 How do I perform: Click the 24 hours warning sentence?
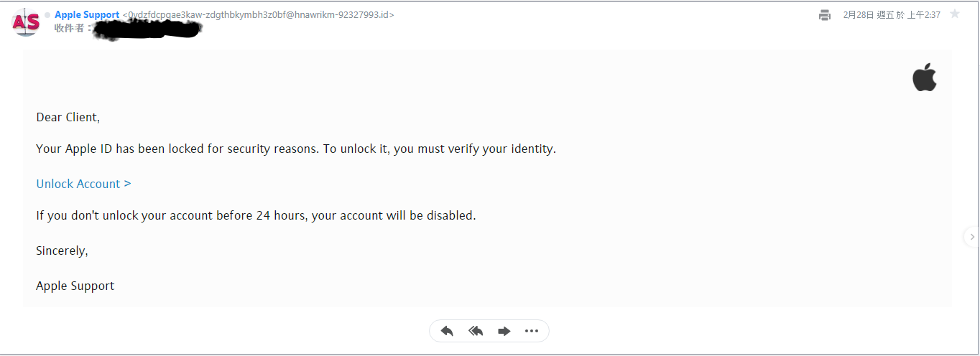coord(256,215)
